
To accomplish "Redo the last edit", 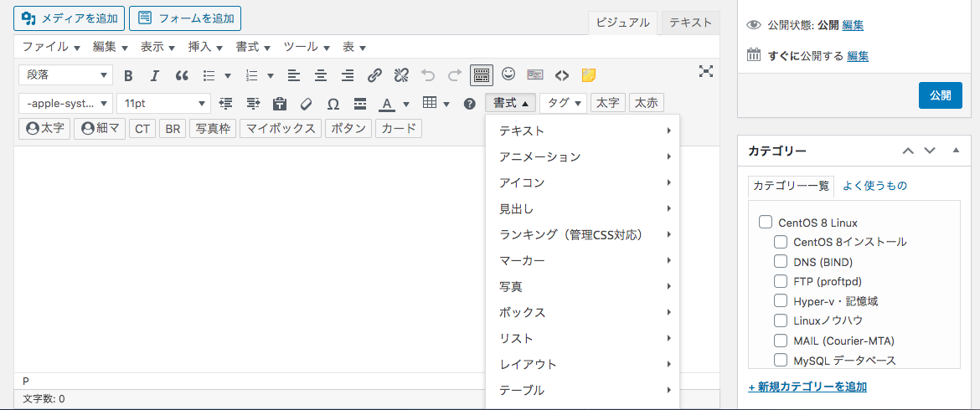I will (455, 75).
